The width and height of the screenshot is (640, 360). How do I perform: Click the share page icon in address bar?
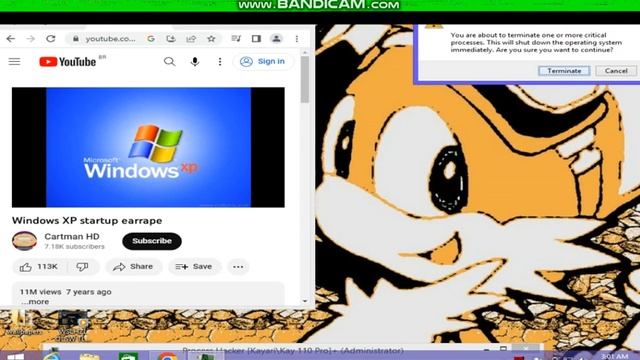click(191, 39)
